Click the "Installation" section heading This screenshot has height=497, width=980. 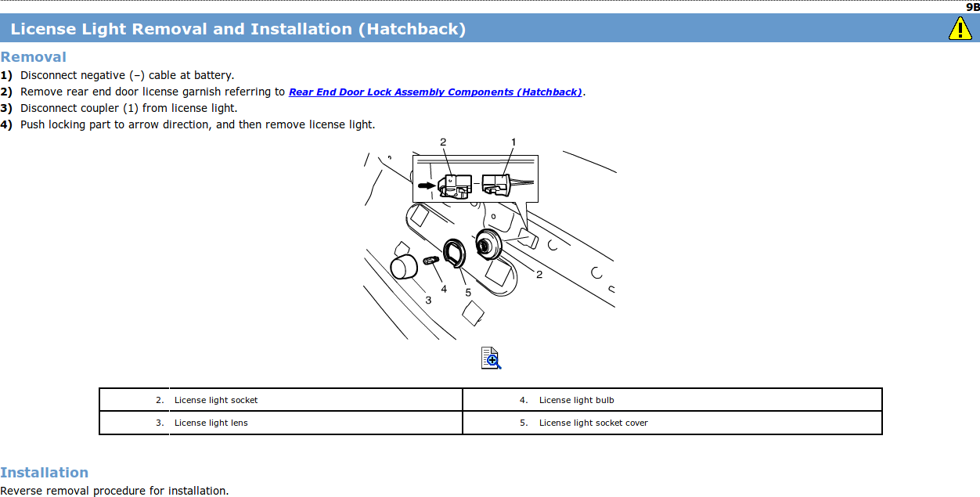click(45, 473)
